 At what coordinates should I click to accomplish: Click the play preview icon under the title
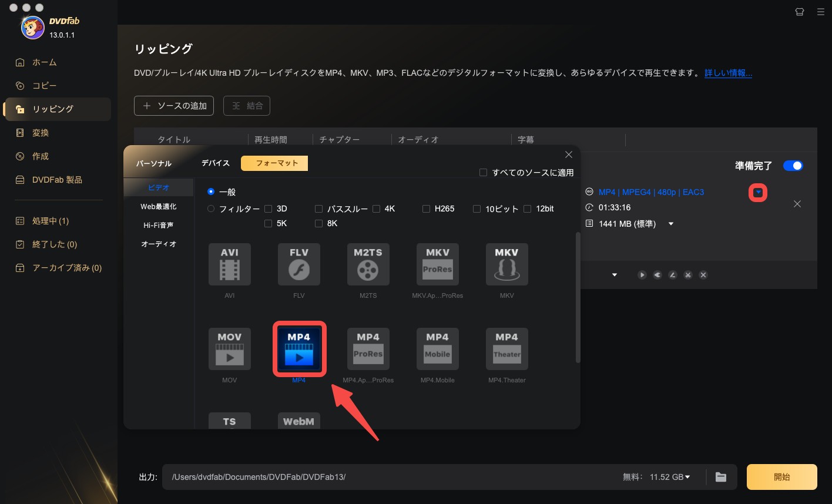click(x=642, y=275)
